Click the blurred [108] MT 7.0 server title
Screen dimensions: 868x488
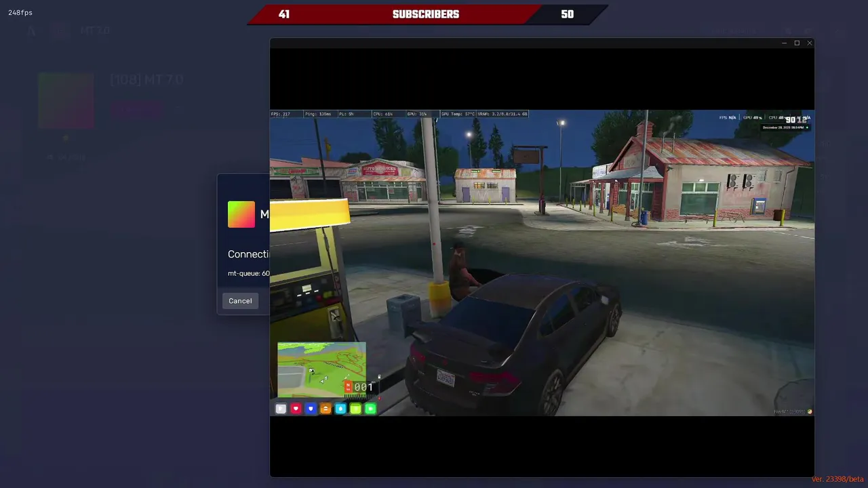click(146, 80)
